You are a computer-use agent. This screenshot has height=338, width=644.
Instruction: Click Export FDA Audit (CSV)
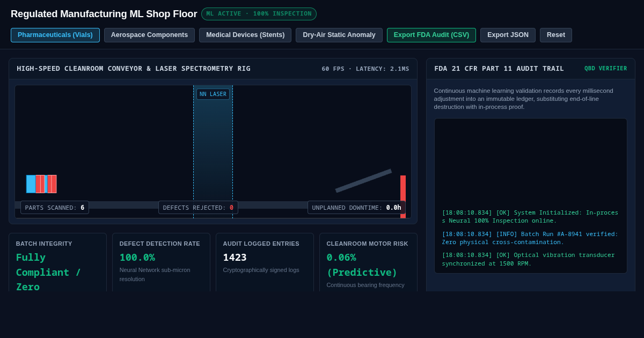point(431,35)
